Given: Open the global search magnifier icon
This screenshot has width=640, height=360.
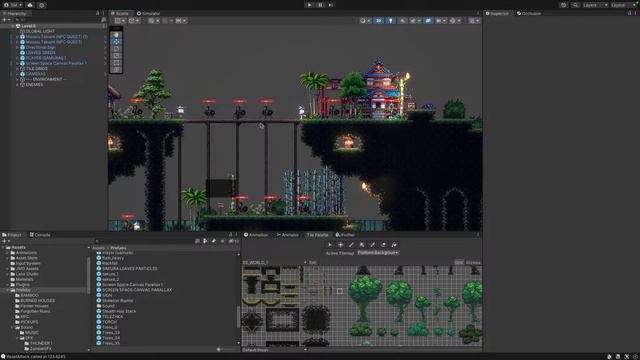Looking at the screenshot, I should tap(575, 5).
